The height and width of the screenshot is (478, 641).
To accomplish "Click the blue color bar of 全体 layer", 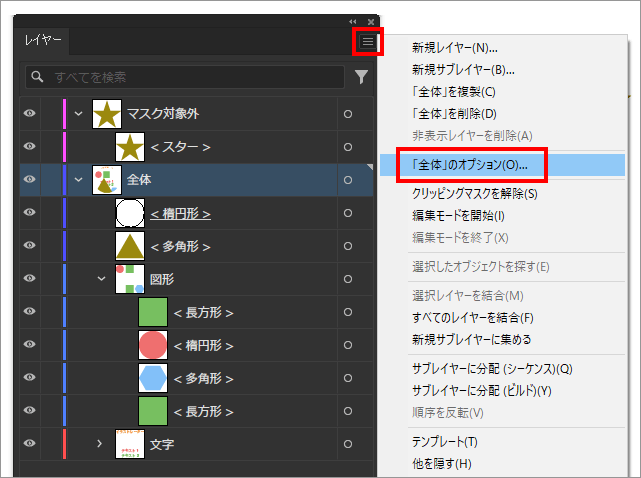I will click(64, 180).
